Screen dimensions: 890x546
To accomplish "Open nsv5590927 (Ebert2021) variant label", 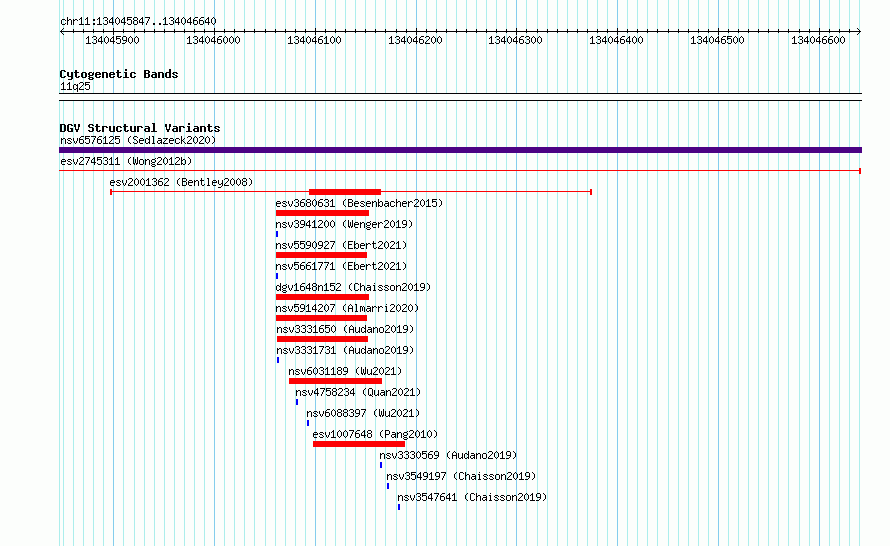I will point(341,245).
